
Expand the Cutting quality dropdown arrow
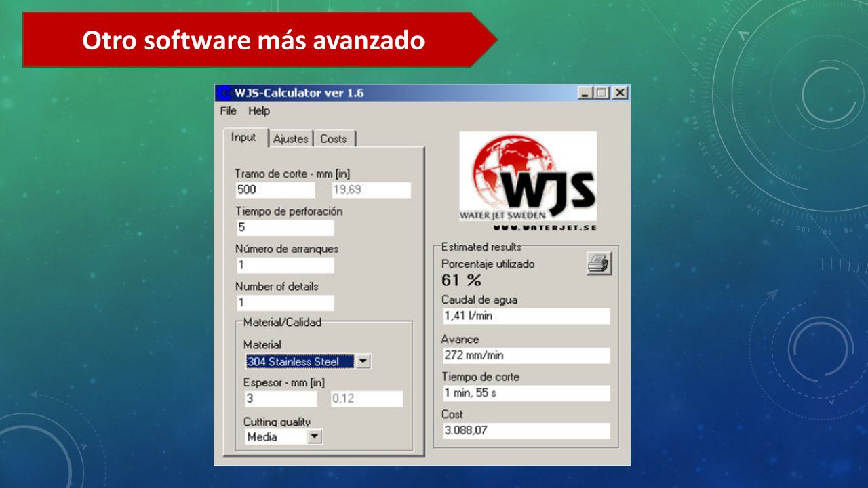pyautogui.click(x=314, y=437)
